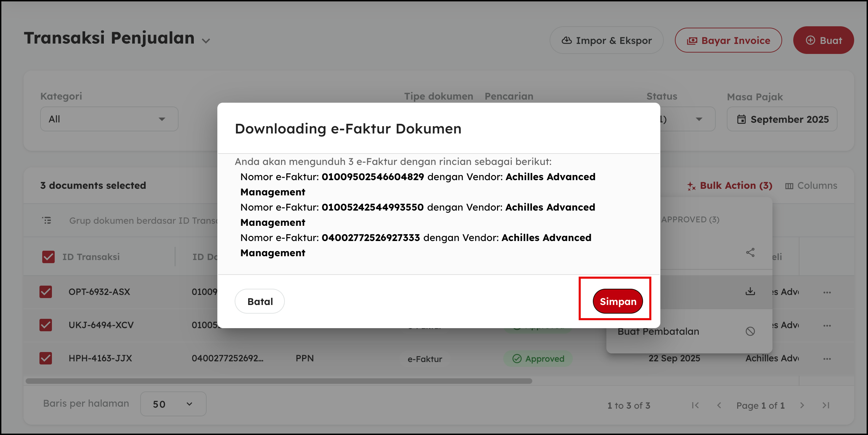Open the Kategori All dropdown
The image size is (868, 435).
tap(109, 119)
